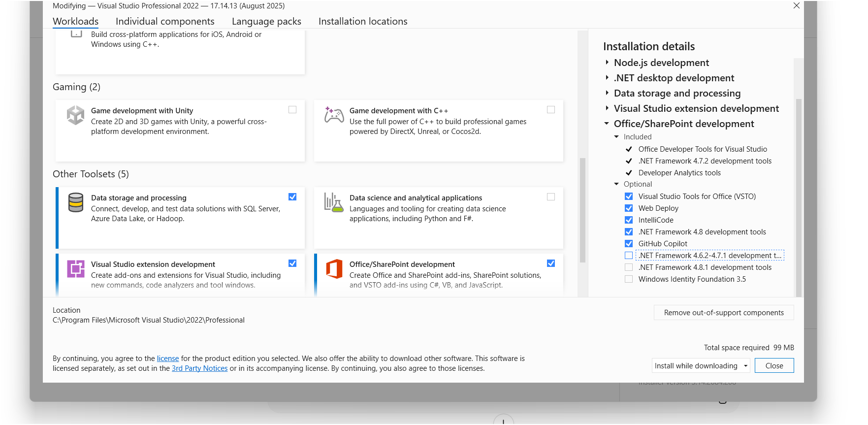Viewport: 868px width, 425px height.
Task: Click the game controller C++ workload icon
Action: [334, 115]
